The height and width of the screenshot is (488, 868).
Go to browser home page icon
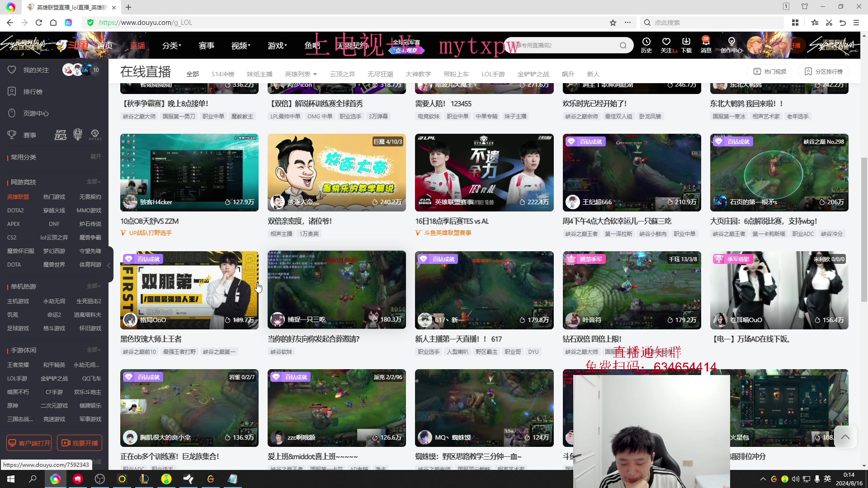coord(53,23)
